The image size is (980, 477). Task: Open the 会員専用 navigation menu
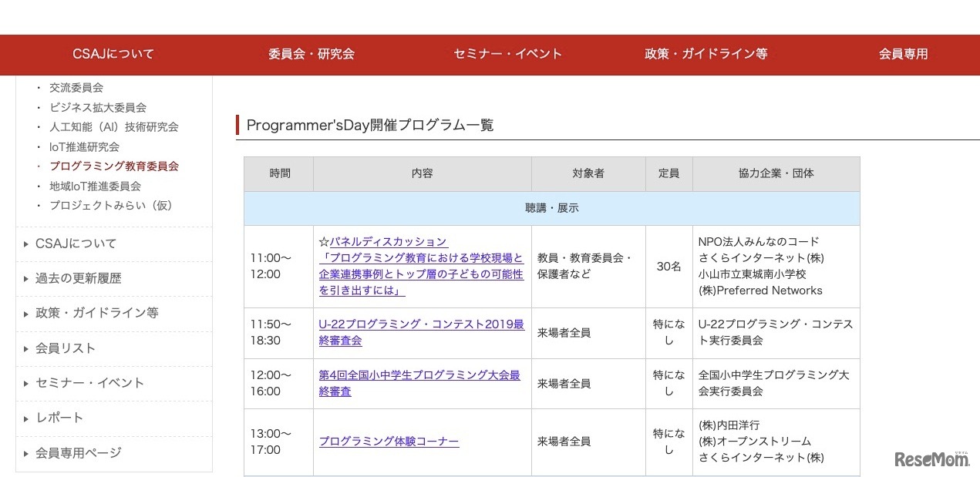pyautogui.click(x=904, y=55)
